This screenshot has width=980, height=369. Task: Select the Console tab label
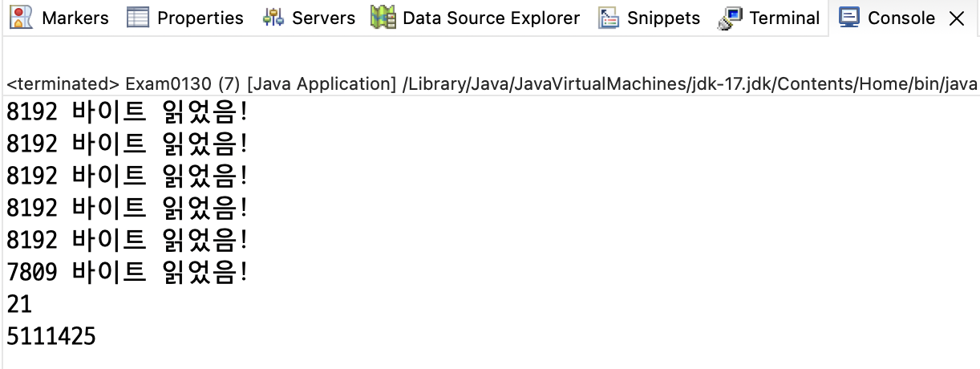click(901, 18)
